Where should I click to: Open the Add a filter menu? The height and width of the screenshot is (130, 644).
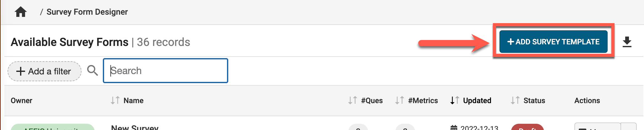44,71
